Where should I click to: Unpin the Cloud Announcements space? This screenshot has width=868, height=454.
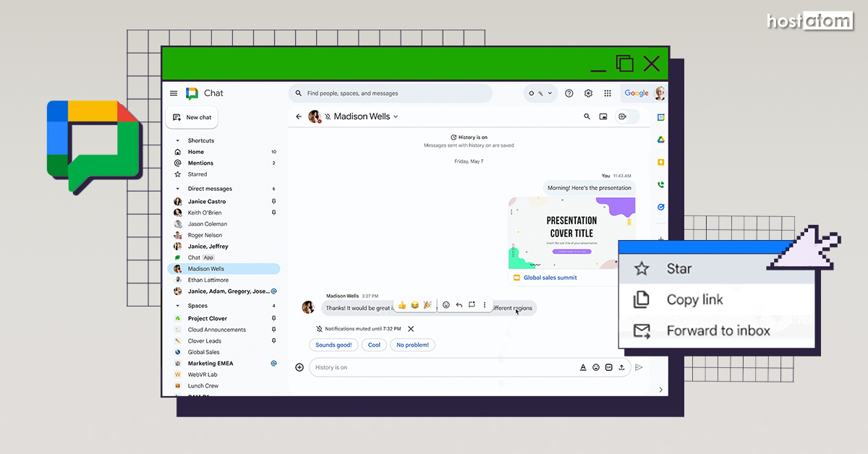click(x=273, y=330)
